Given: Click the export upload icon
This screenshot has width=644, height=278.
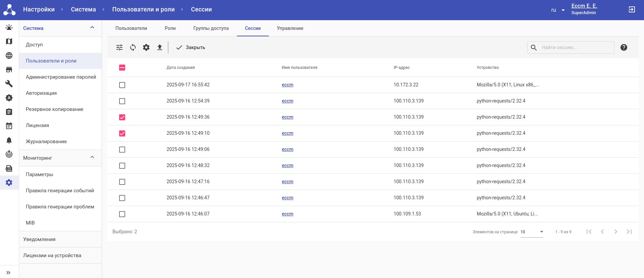Looking at the screenshot, I should click(x=160, y=47).
